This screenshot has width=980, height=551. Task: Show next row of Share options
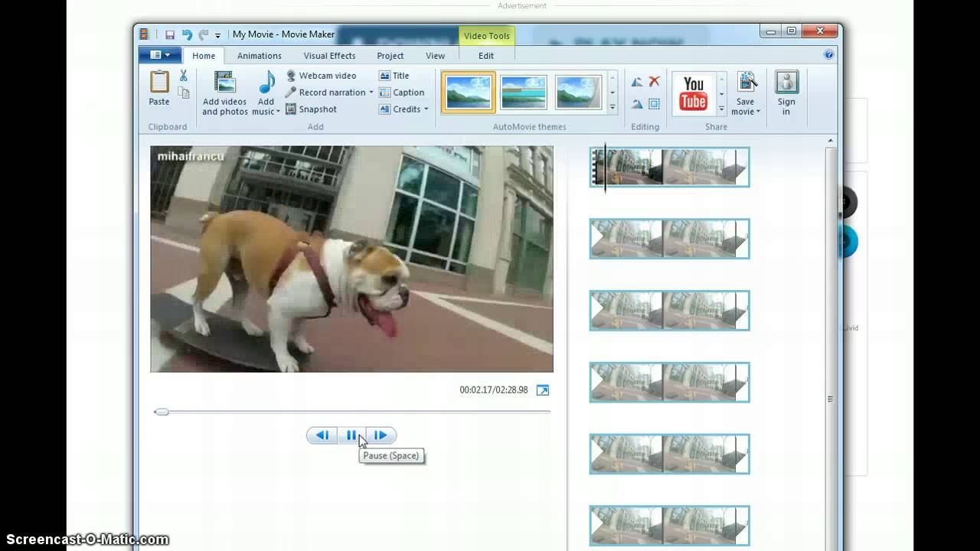(721, 93)
